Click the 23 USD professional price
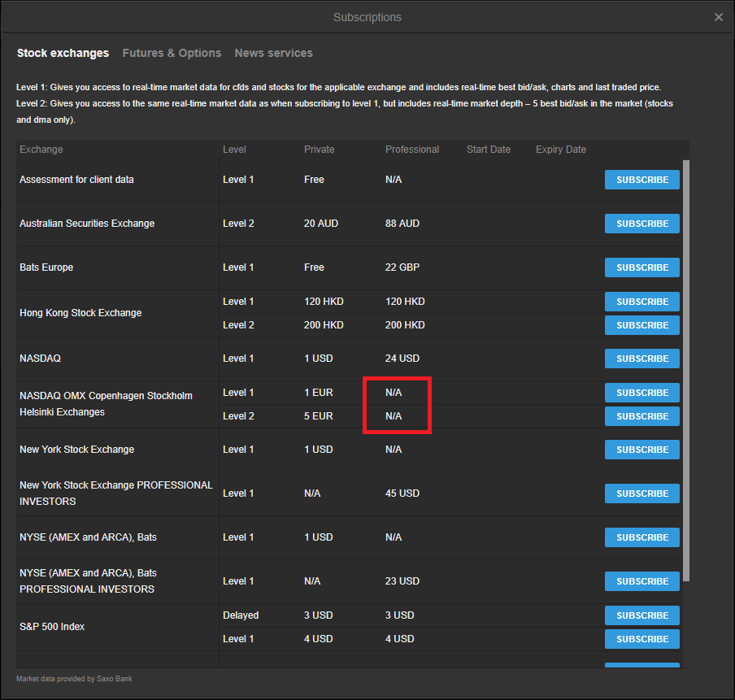Viewport: 735px width, 700px height. [x=402, y=581]
